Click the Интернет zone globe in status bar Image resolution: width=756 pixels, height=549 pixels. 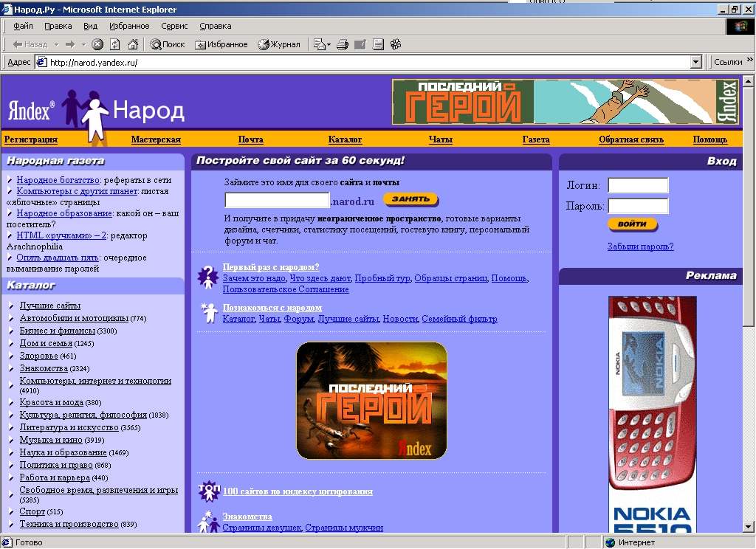coord(610,542)
